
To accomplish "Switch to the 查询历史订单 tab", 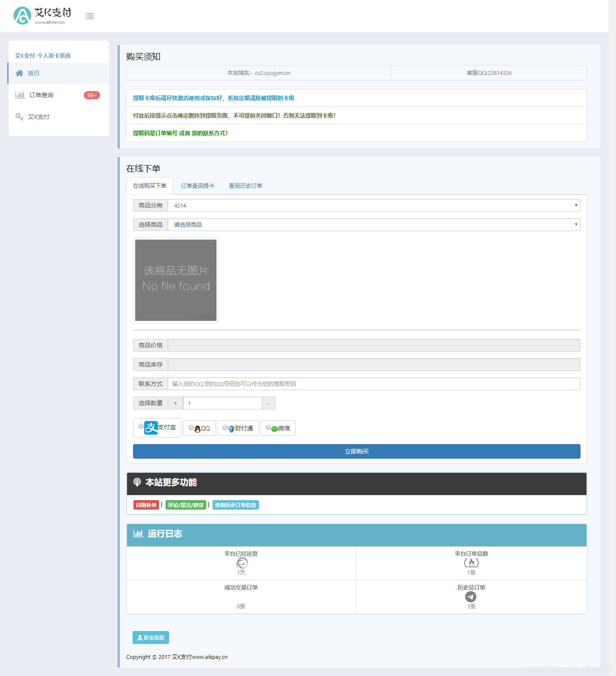I will coord(246,186).
